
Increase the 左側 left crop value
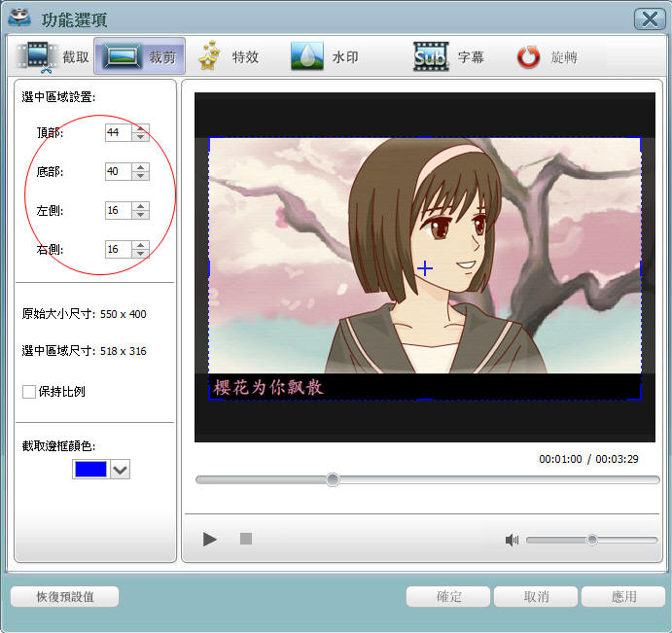pos(141,205)
